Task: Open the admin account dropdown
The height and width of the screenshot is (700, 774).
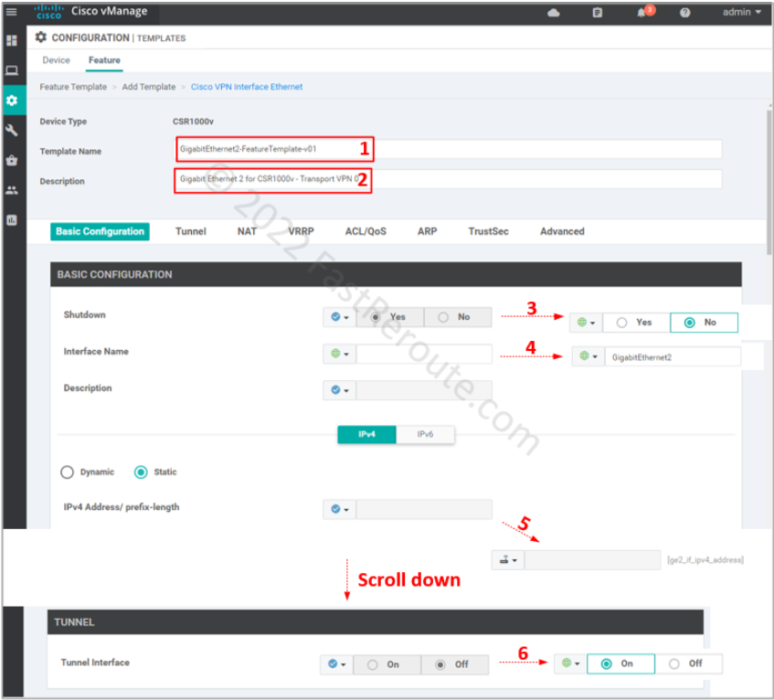Action: tap(740, 14)
